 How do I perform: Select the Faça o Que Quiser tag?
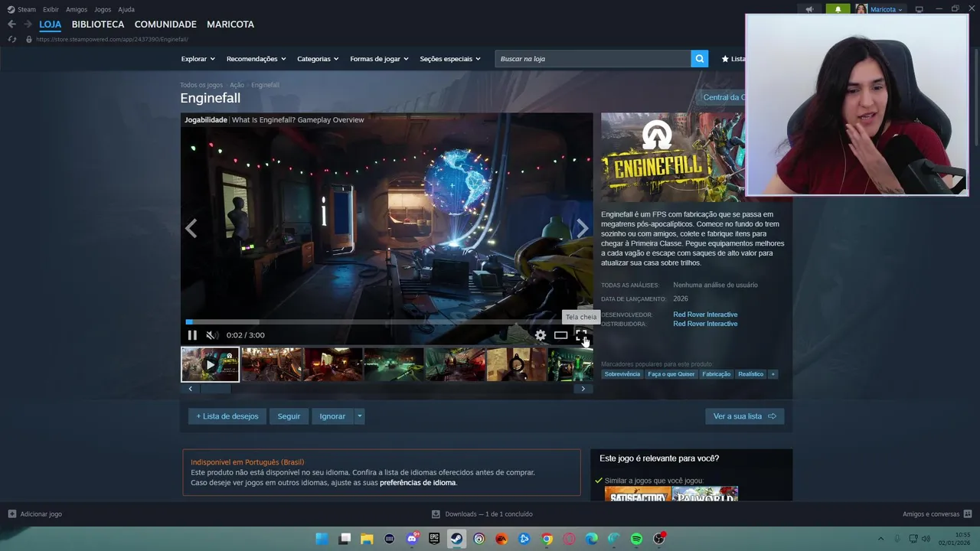coord(671,374)
